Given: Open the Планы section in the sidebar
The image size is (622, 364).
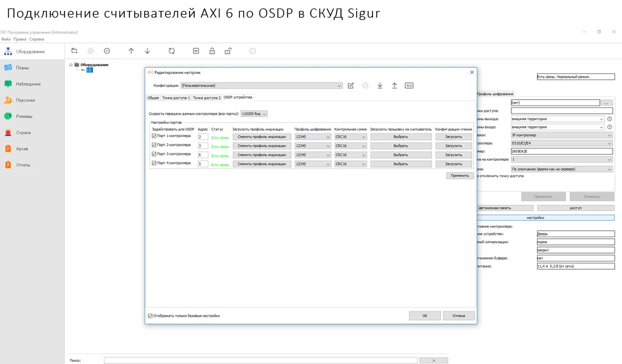Looking at the screenshot, I should pyautogui.click(x=22, y=68).
